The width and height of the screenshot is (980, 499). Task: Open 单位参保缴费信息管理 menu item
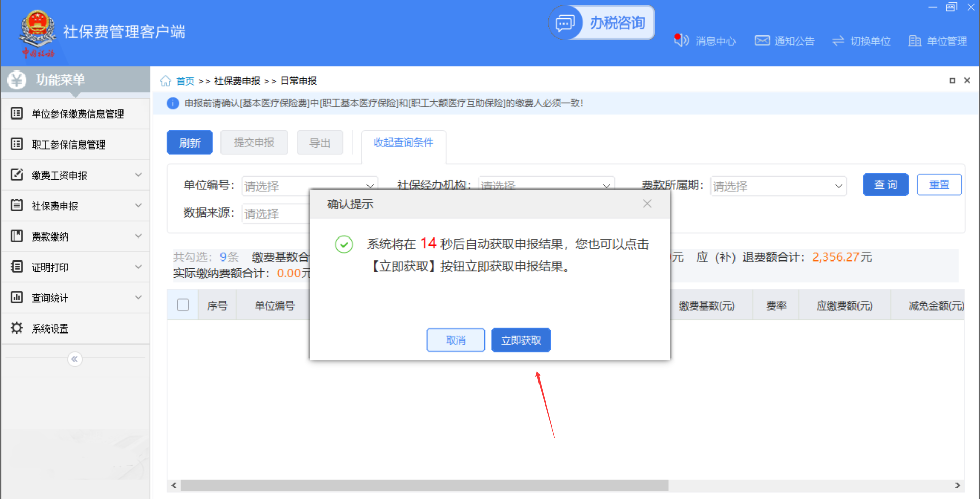tap(78, 114)
